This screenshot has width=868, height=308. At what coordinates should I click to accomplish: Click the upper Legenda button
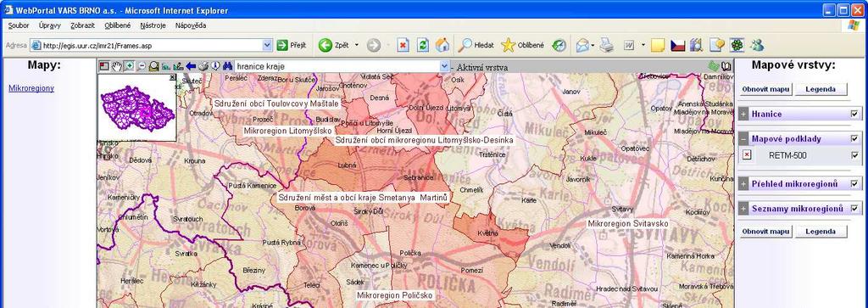[821, 89]
